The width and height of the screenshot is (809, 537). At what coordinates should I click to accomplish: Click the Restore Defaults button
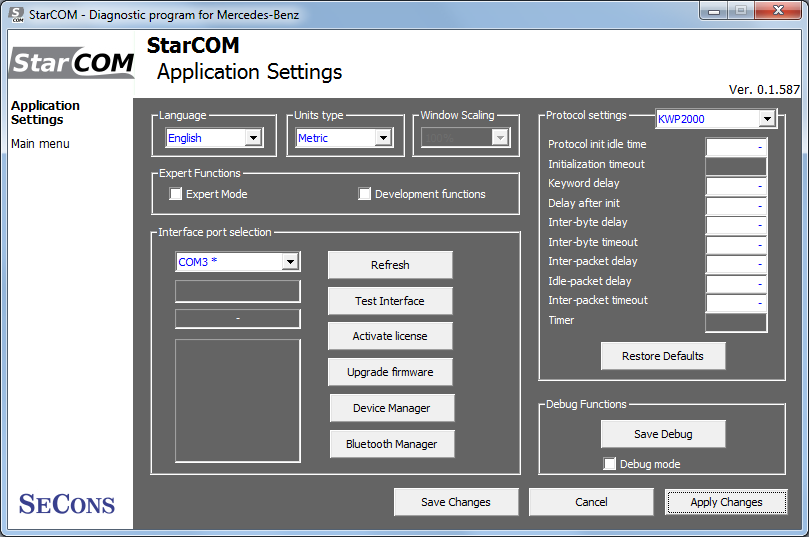coord(663,356)
